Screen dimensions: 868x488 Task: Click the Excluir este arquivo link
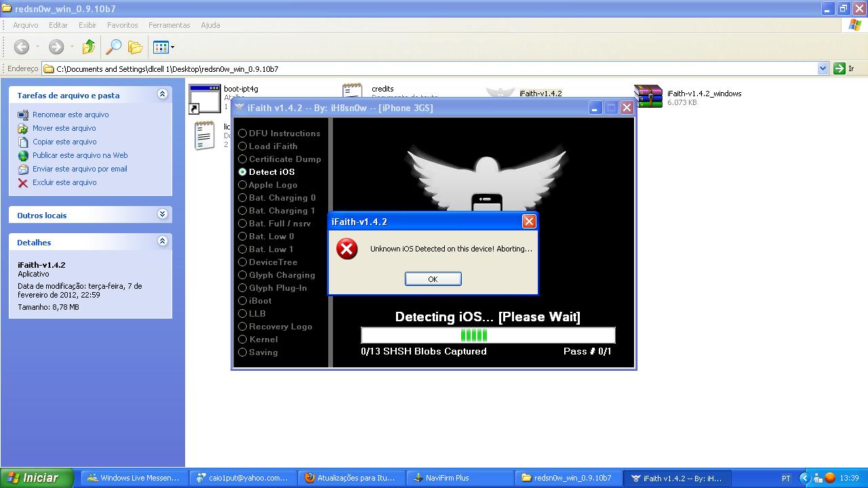pos(64,182)
